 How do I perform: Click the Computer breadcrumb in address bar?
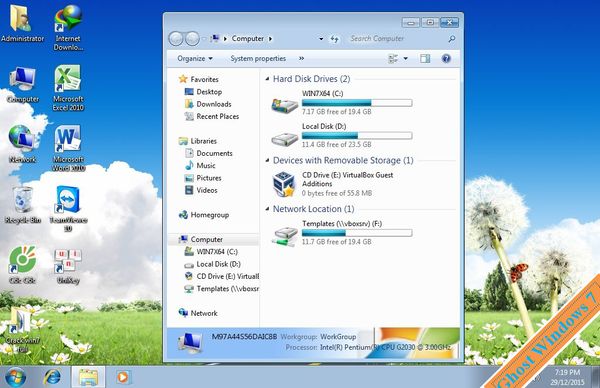click(248, 39)
